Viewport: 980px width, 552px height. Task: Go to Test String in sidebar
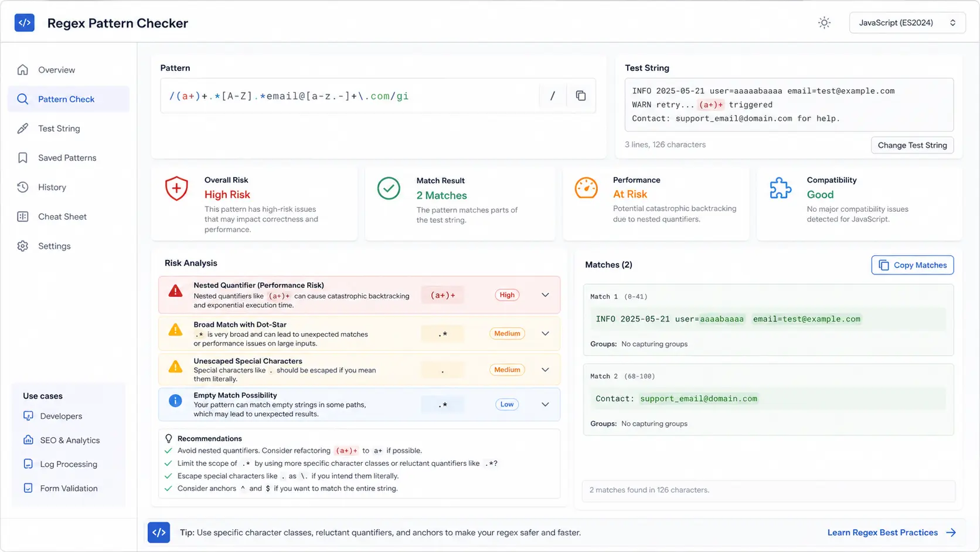69,128
